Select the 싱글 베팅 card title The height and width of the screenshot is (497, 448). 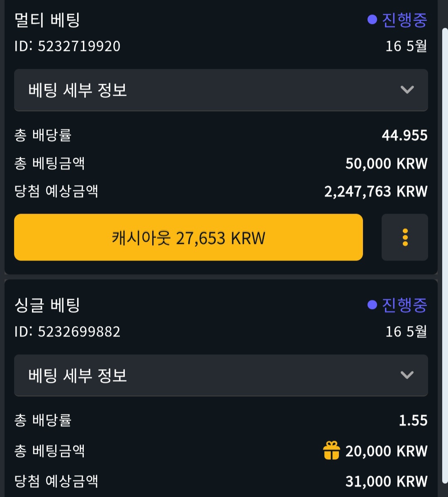click(47, 305)
